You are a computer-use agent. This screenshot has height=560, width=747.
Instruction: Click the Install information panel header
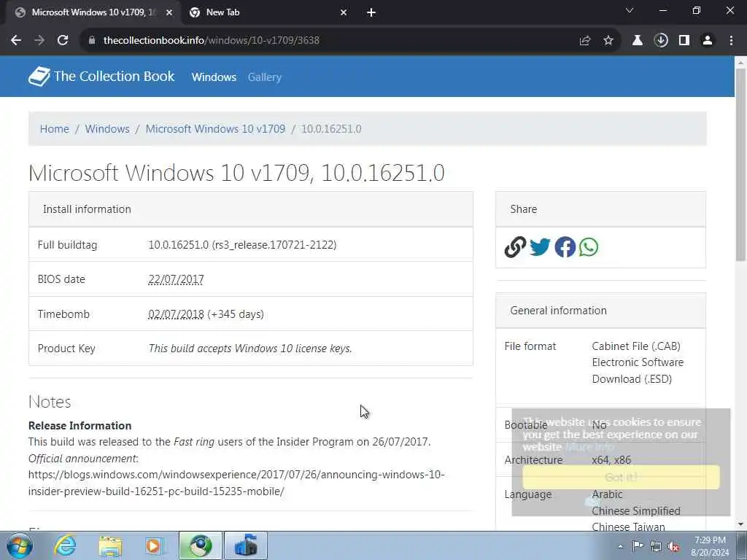[x=251, y=209]
